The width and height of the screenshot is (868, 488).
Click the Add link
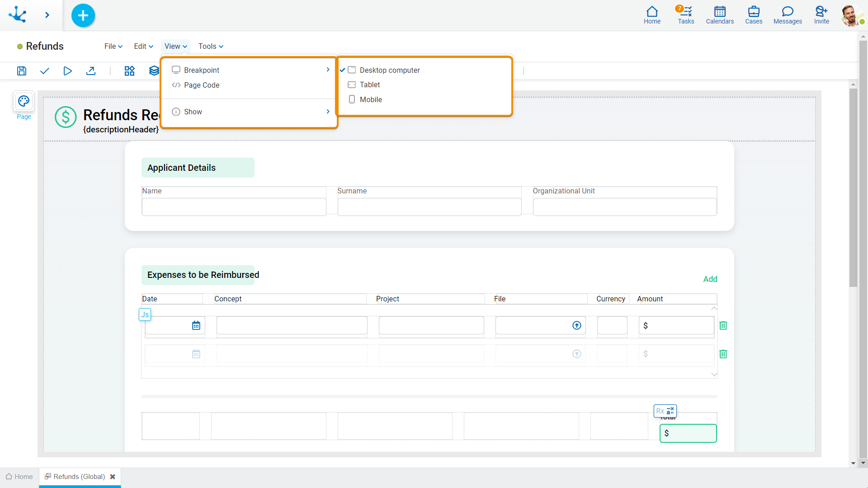[x=710, y=279]
